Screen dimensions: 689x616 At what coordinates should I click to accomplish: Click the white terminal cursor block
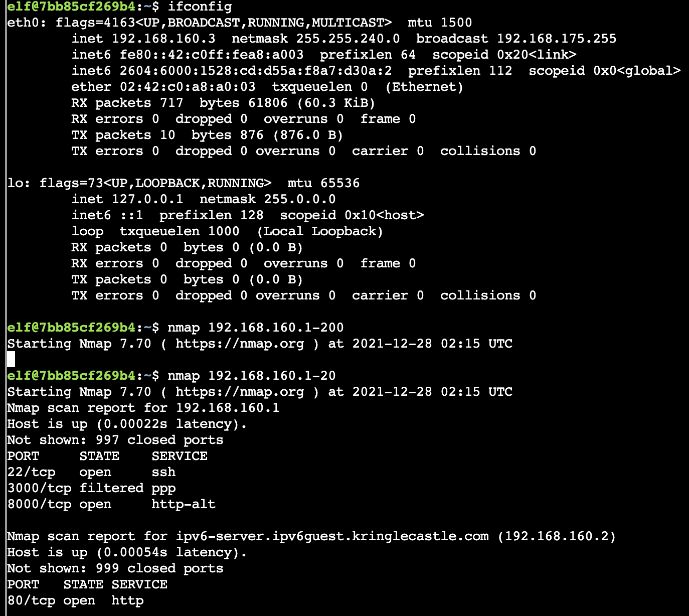11,359
